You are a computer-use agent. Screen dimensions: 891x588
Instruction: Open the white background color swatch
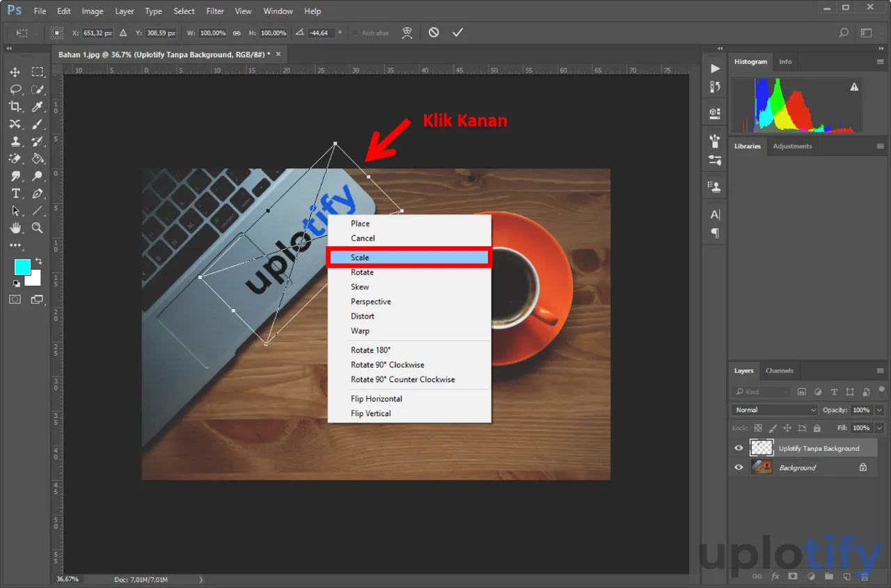point(35,280)
